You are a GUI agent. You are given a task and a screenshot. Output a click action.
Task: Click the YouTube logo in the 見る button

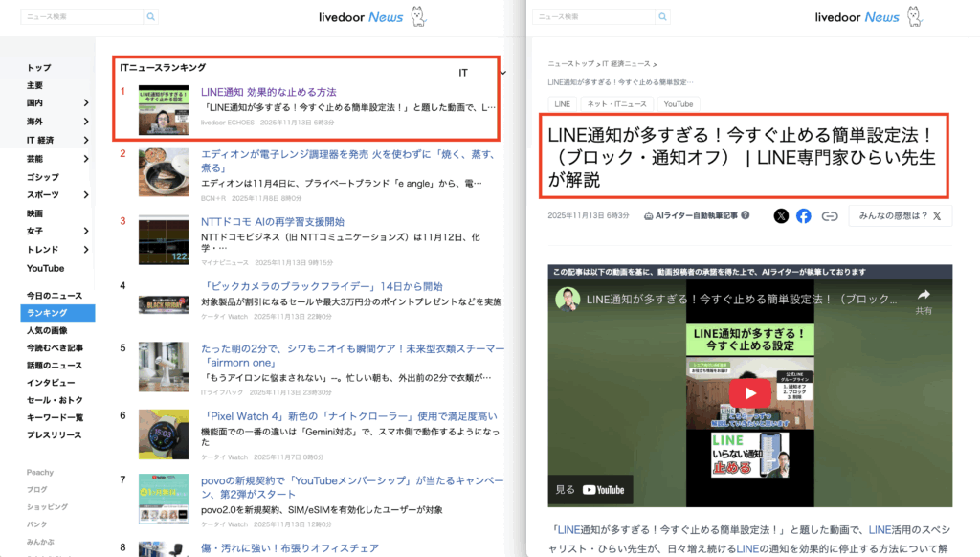coord(603,488)
